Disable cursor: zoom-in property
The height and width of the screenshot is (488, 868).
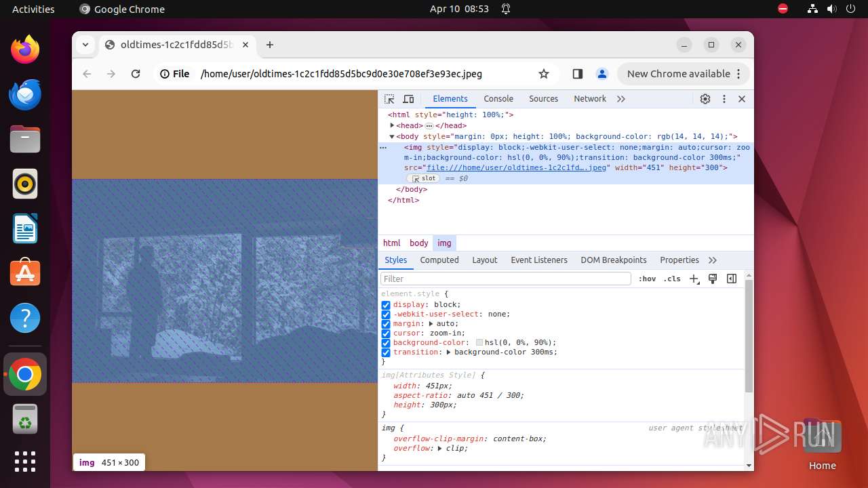coord(386,333)
